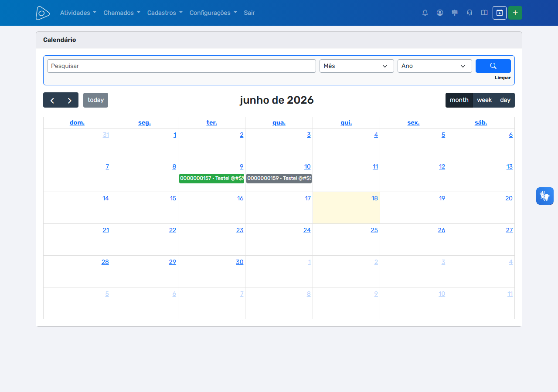The height and width of the screenshot is (392, 558).
Task: Open the headset support icon
Action: (470, 13)
